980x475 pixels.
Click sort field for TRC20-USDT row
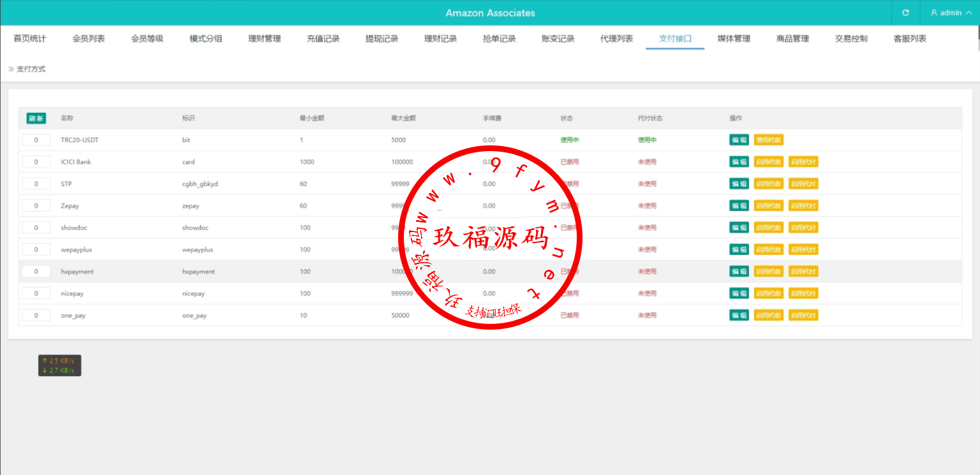click(x=36, y=140)
